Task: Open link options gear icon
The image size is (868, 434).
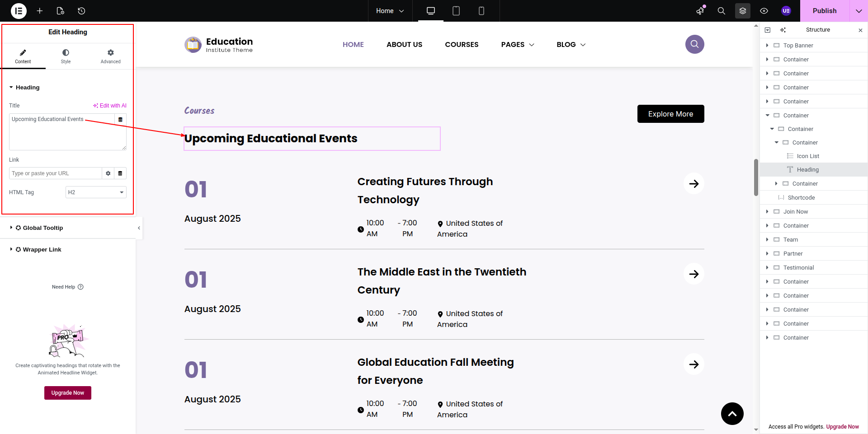Action: pyautogui.click(x=108, y=173)
